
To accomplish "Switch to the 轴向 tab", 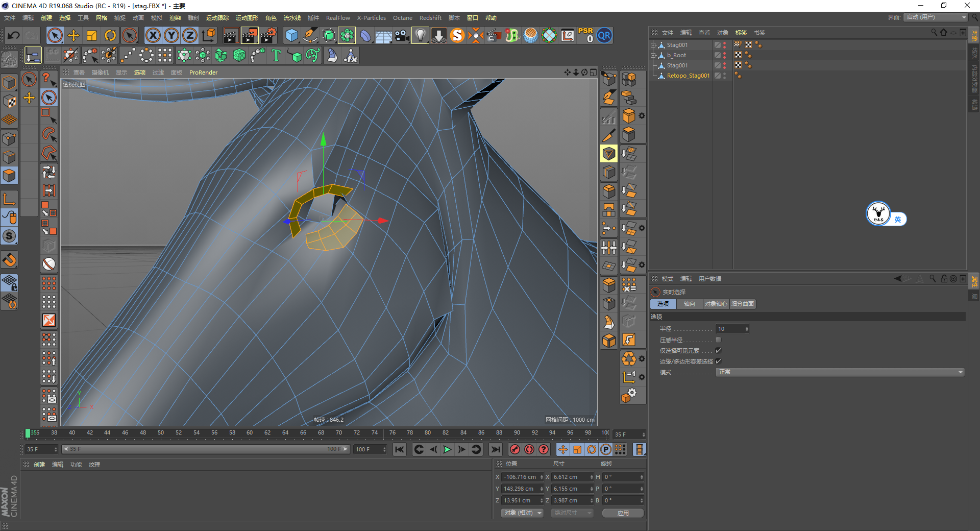I will click(689, 304).
